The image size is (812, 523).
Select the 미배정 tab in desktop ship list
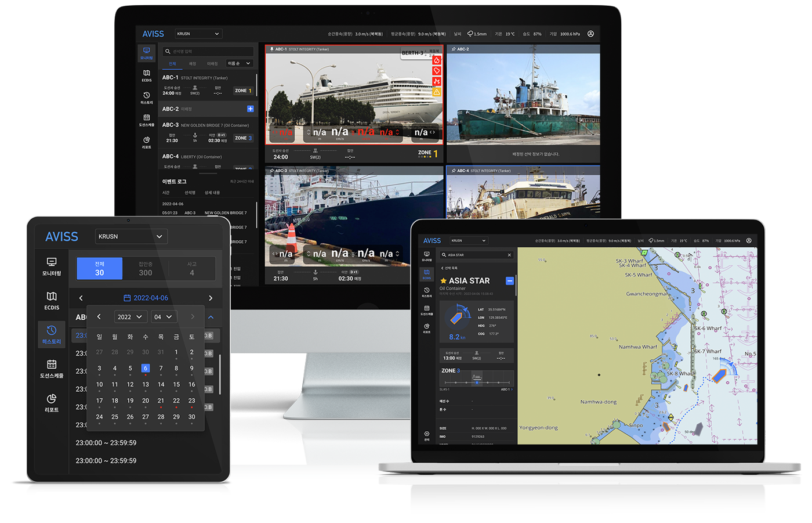tap(212, 64)
